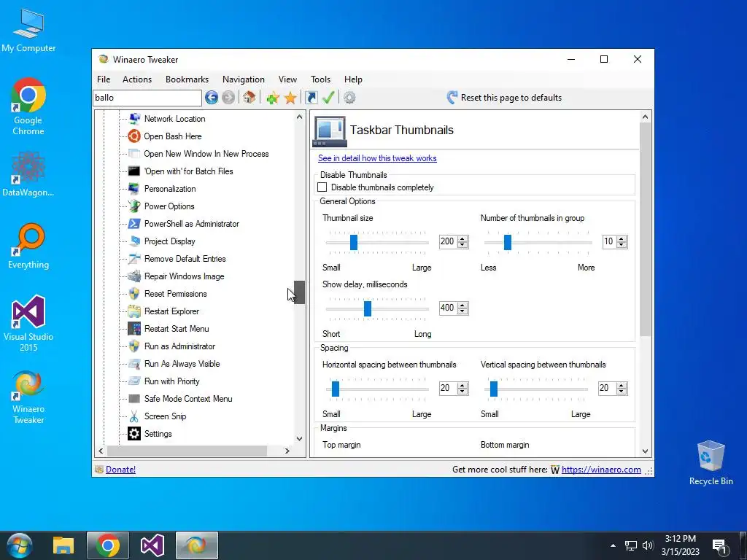Image resolution: width=747 pixels, height=560 pixels.
Task: Select Run As Always Visible entry
Action: pyautogui.click(x=182, y=364)
